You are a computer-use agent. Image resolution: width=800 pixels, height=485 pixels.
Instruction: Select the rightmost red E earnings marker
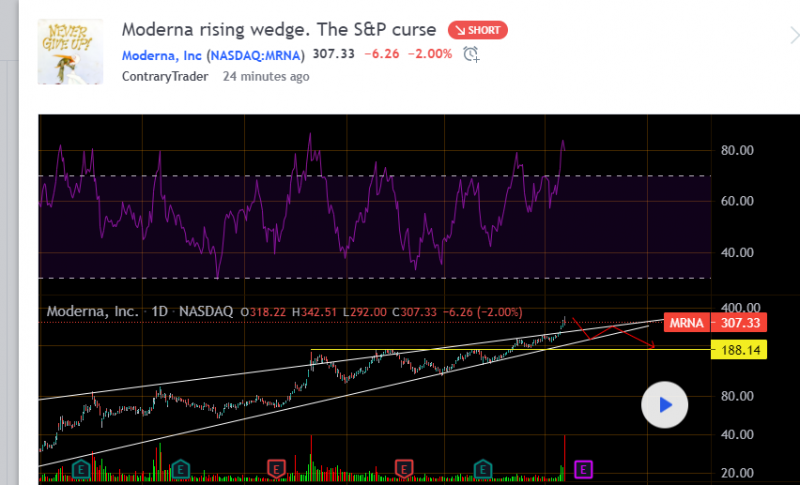click(405, 468)
